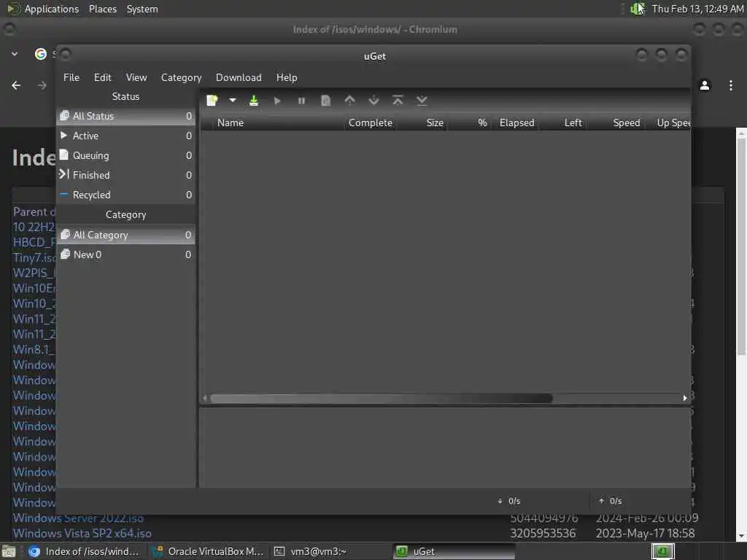Select the Active status row
Viewport: 747px width, 560px height.
[125, 136]
